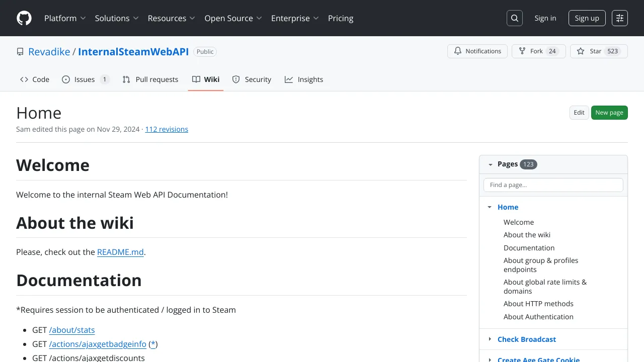Viewport: 644px width, 362px height.
Task: Click the Notifications button
Action: click(477, 51)
